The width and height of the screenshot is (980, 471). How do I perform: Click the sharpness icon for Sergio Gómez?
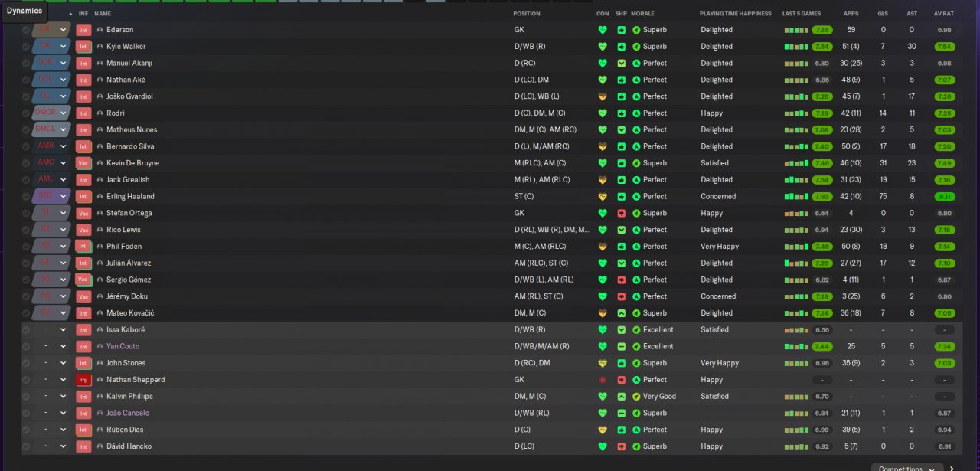pyautogui.click(x=622, y=280)
